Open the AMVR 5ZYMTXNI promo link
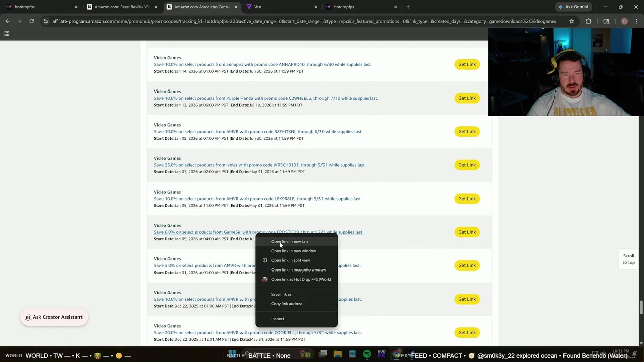 point(258,132)
